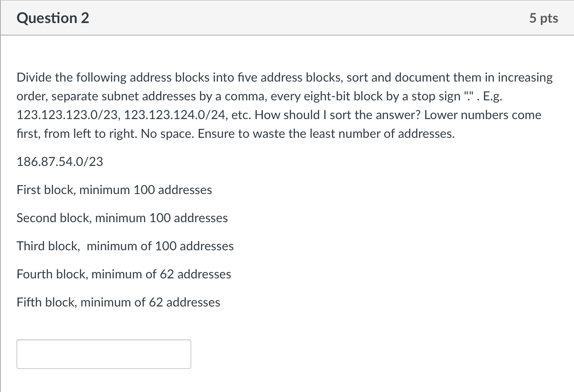This screenshot has height=392, width=574.
Task: Click the Second block requirement line
Action: (122, 218)
